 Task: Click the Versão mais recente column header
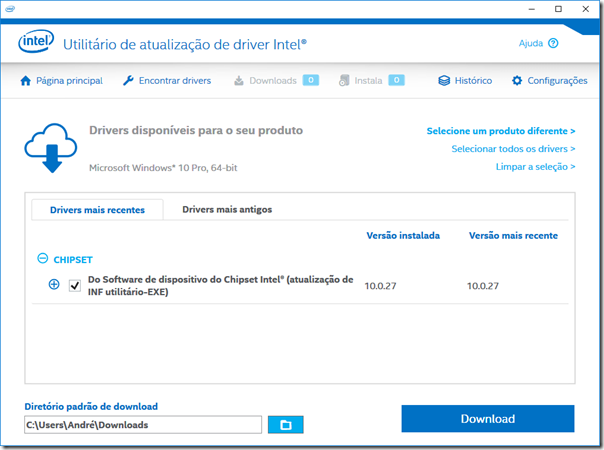click(x=513, y=235)
